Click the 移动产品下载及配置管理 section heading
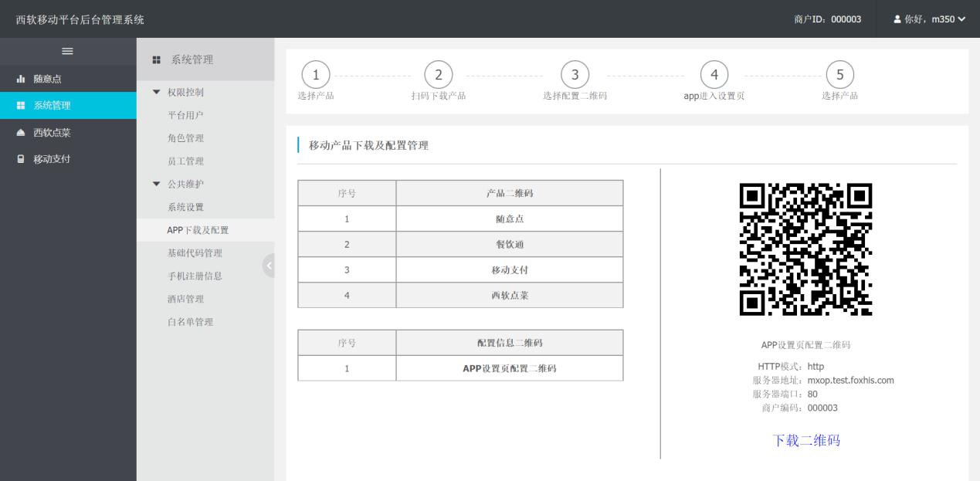980x481 pixels. [x=369, y=146]
